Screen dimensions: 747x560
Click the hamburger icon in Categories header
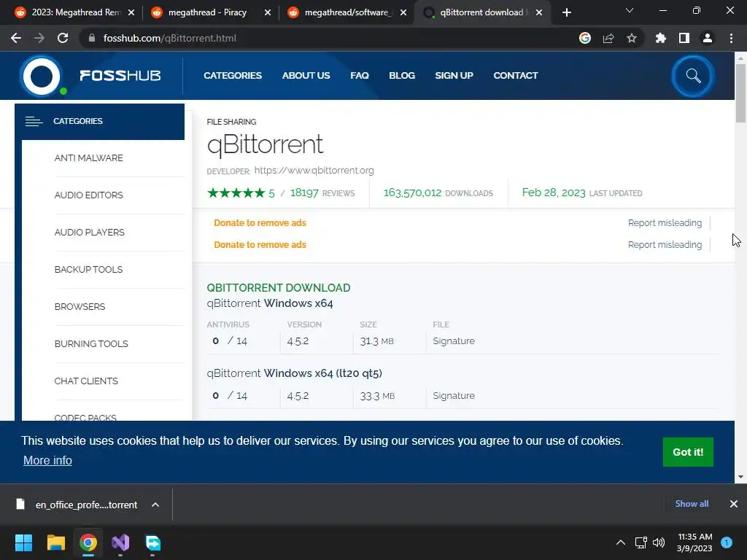coord(34,122)
